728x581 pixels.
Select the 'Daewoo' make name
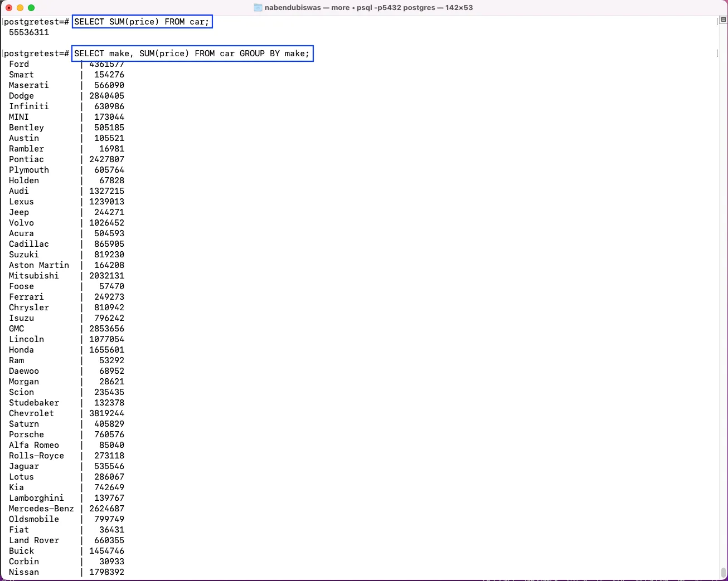(x=24, y=371)
